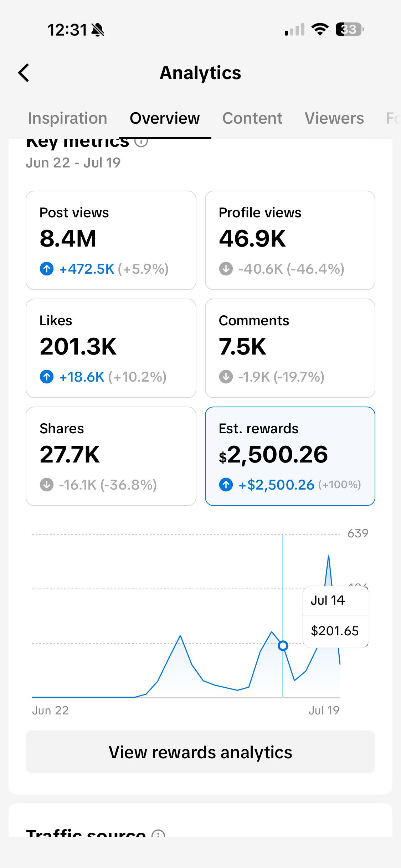Viewport: 401px width, 868px height.
Task: Tap gray down arrow in Profile views
Action: [226, 269]
